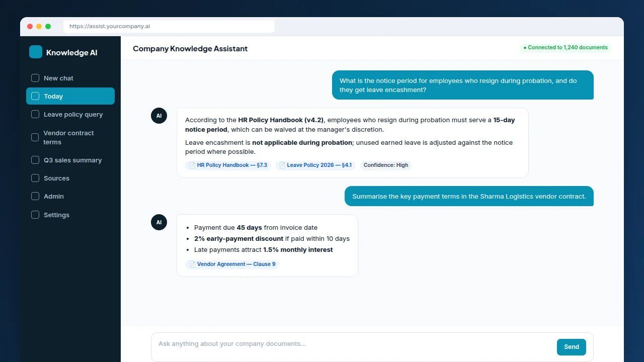Open the Leave Policy 2026 §4.1 citation

[315, 165]
